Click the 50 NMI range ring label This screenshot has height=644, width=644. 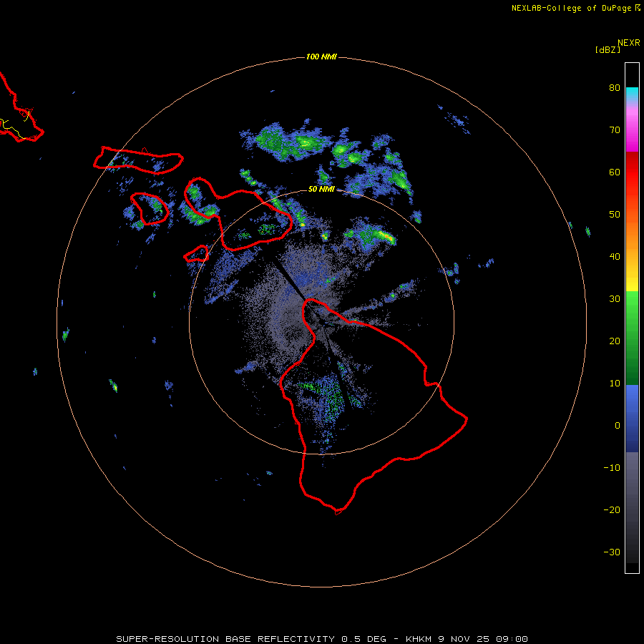click(x=321, y=189)
